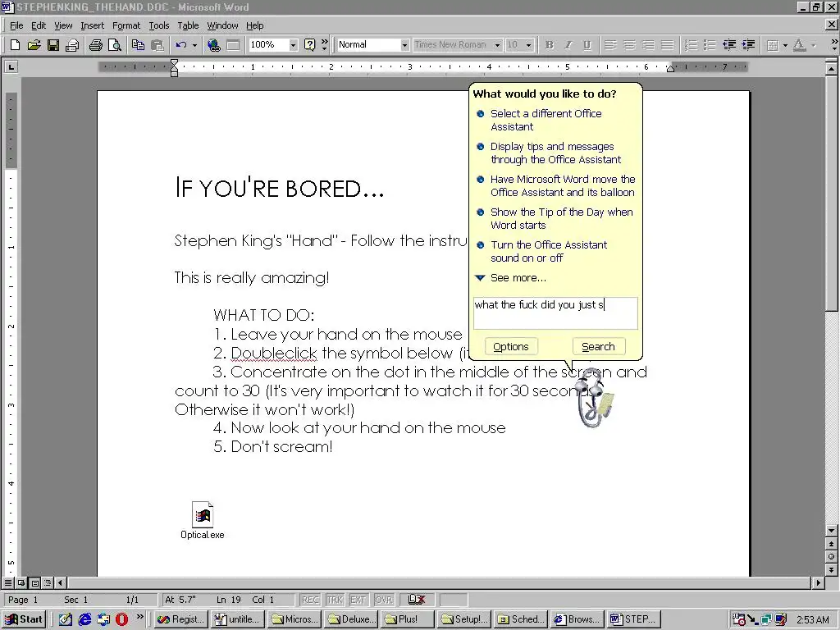The width and height of the screenshot is (840, 630).
Task: Expand more Standard toolbar buttons chevron
Action: click(324, 44)
